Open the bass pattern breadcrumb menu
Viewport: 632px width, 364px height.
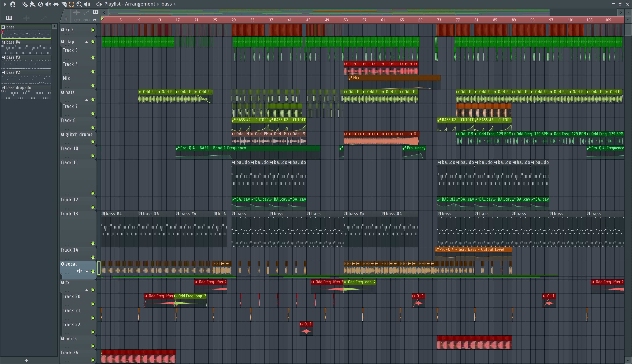(x=167, y=4)
